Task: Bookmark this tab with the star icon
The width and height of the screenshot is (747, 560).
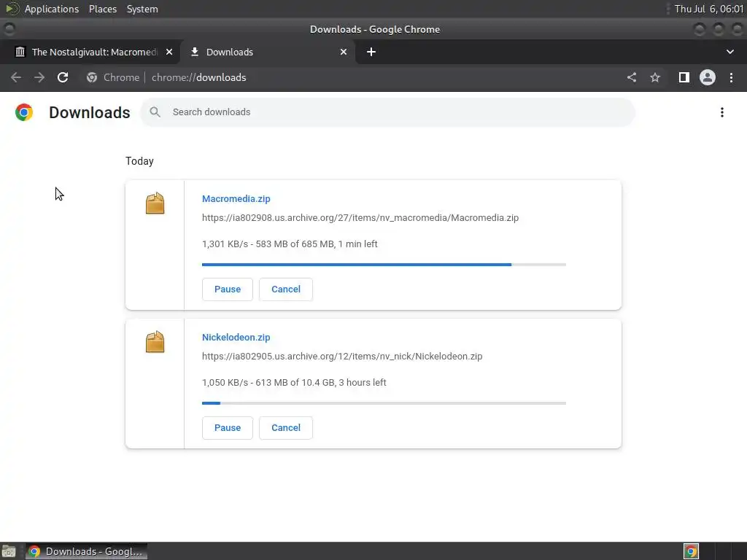Action: click(655, 77)
